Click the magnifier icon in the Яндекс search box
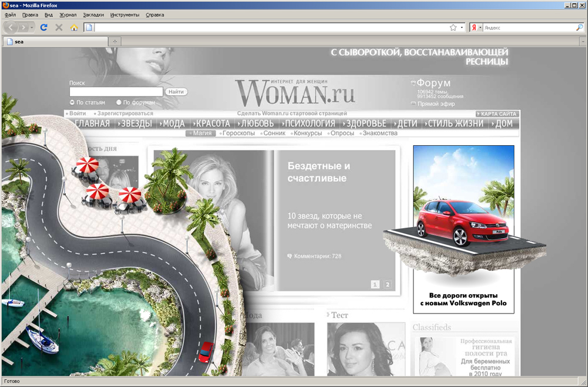This screenshot has width=588, height=387. tap(579, 28)
